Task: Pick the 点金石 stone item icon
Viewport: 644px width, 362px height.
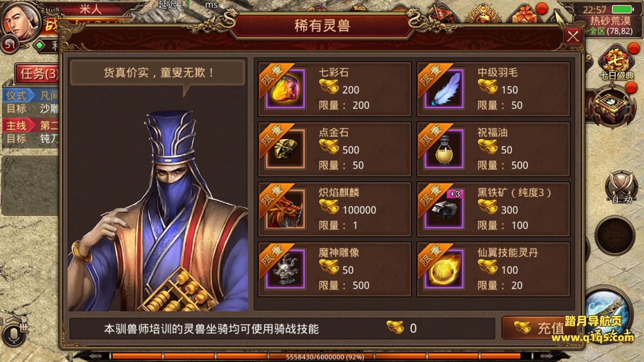Action: (285, 149)
